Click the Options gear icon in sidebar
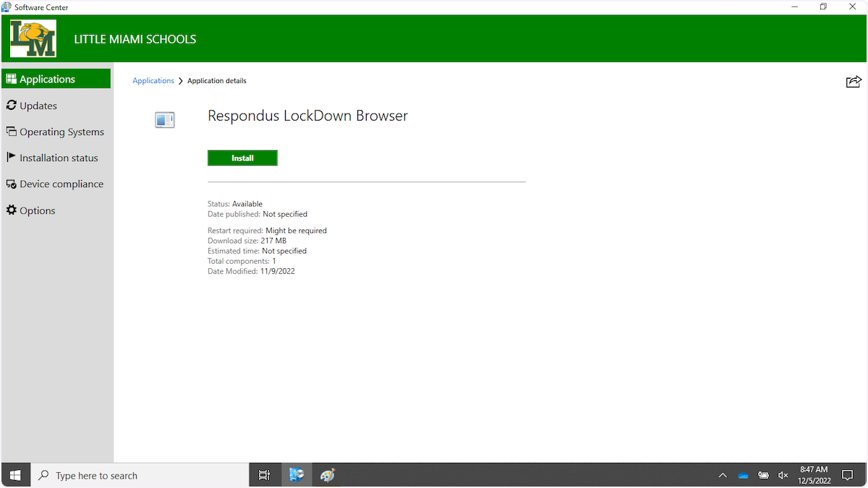The image size is (868, 488). point(11,210)
